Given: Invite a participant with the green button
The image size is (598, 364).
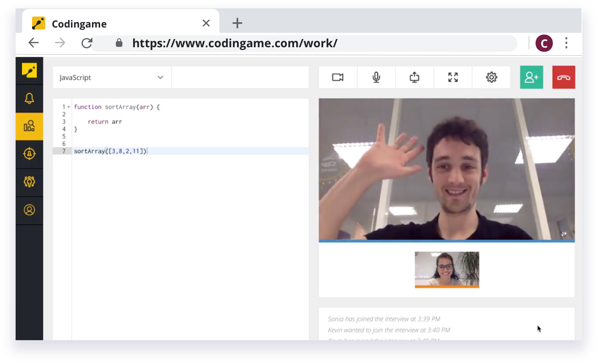Looking at the screenshot, I should [531, 77].
